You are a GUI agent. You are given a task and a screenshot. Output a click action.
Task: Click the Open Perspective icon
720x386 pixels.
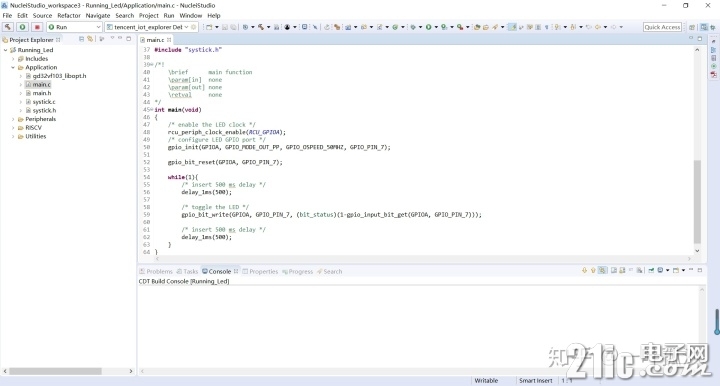click(692, 27)
